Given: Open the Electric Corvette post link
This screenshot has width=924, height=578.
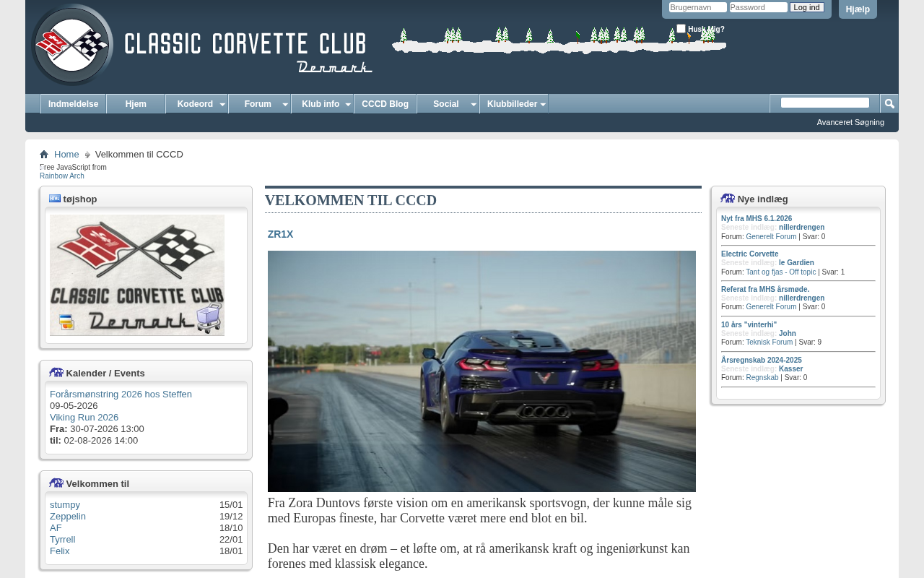Looking at the screenshot, I should click(x=749, y=254).
